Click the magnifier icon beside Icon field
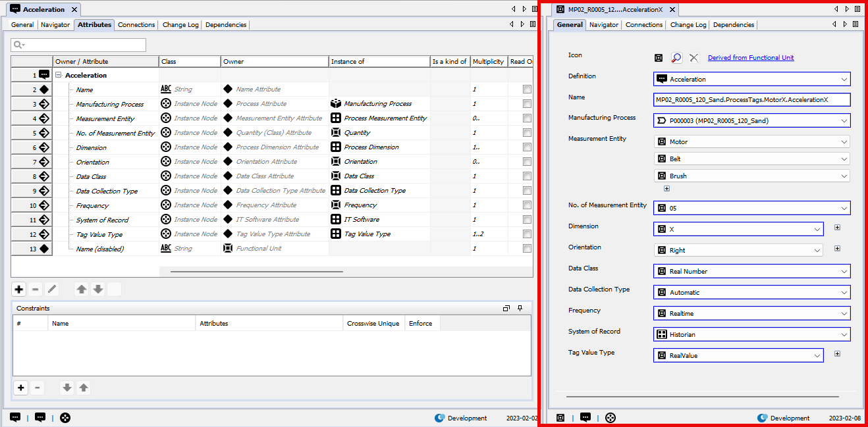The image size is (868, 427). coord(676,58)
